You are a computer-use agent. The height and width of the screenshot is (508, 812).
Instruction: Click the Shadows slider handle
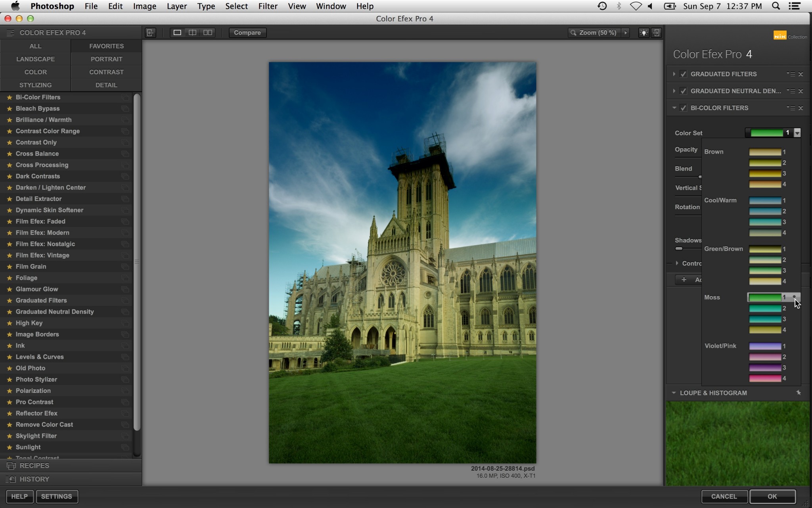pos(679,249)
